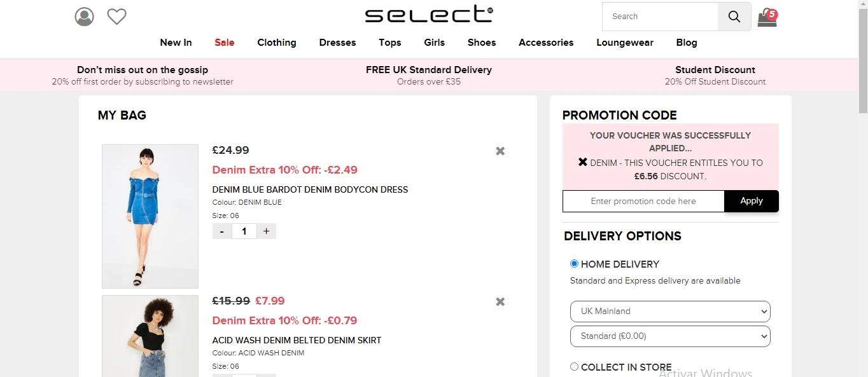The width and height of the screenshot is (868, 377).
Task: Open the shopping bag icon
Action: click(767, 18)
